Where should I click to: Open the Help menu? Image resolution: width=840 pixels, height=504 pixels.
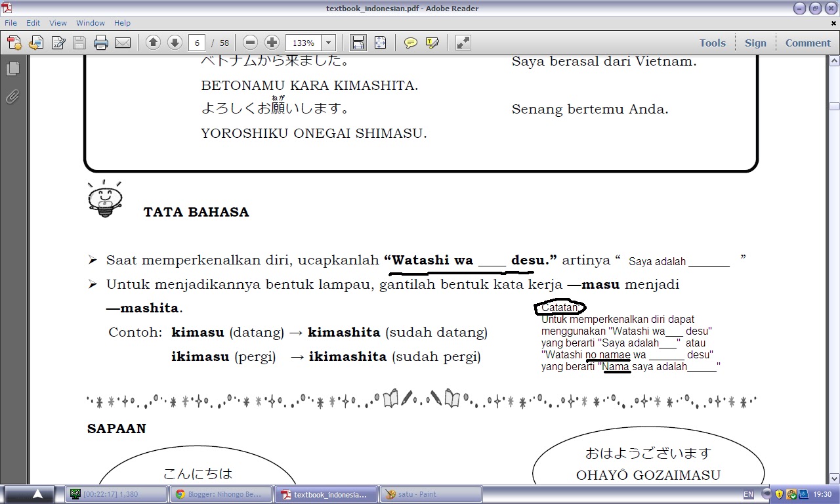click(x=122, y=23)
